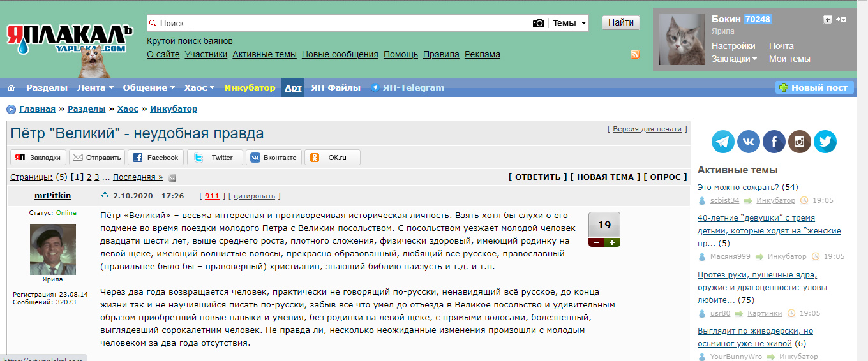Screen dimensions: 868x361
Task: Click the plus icon next to Бокин
Action: (828, 20)
